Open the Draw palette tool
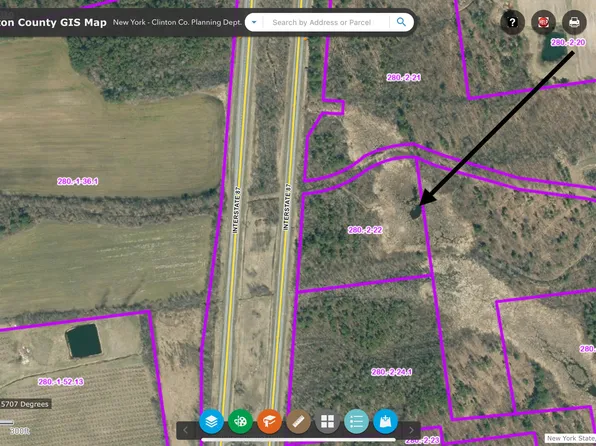This screenshot has width=596, height=446. pos(240,421)
